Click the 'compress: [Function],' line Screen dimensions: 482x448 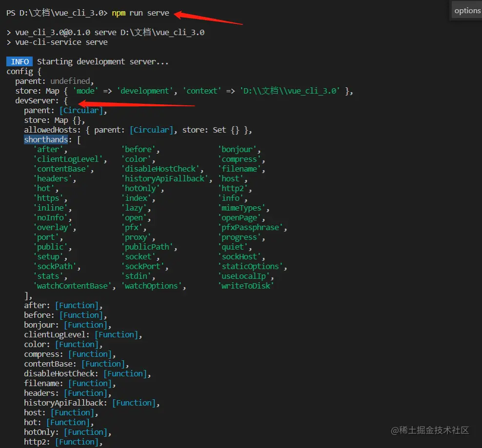70,354
